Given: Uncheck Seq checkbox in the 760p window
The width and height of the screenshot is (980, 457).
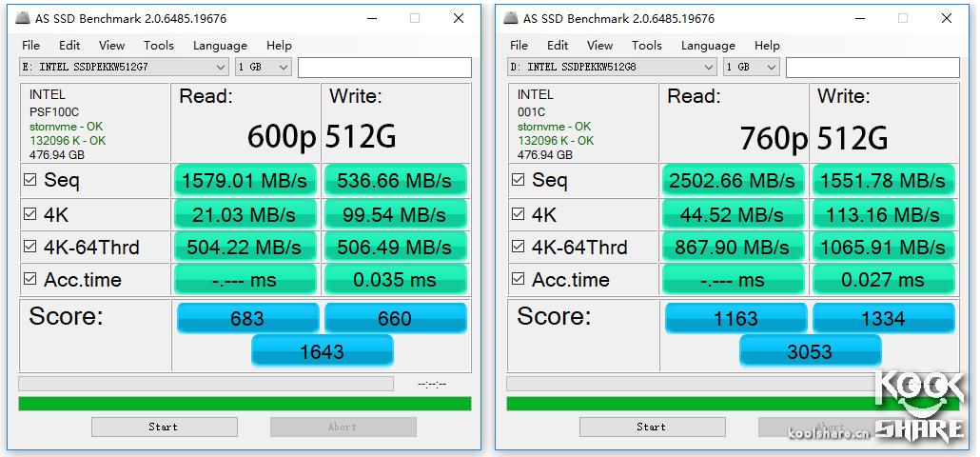Looking at the screenshot, I should (x=519, y=181).
